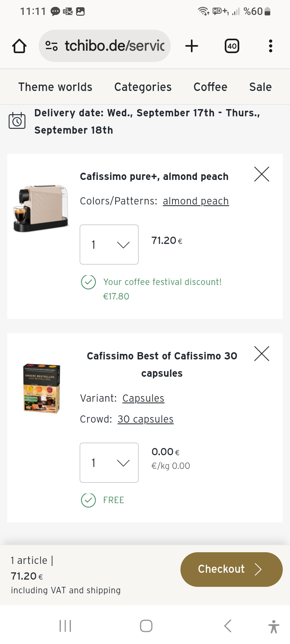Remove Best of Cafissimo capsules from cart
290x644 pixels.
(261, 354)
